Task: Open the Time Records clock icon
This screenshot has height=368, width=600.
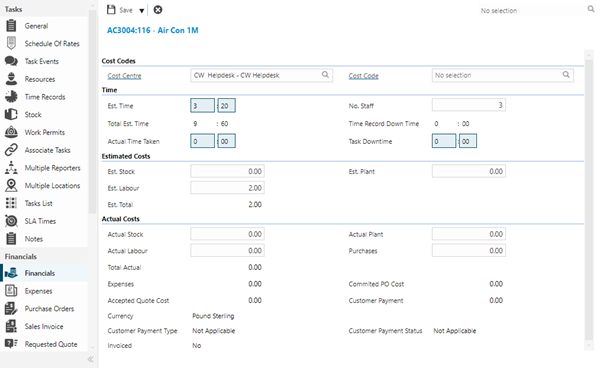Action: pyautogui.click(x=11, y=96)
